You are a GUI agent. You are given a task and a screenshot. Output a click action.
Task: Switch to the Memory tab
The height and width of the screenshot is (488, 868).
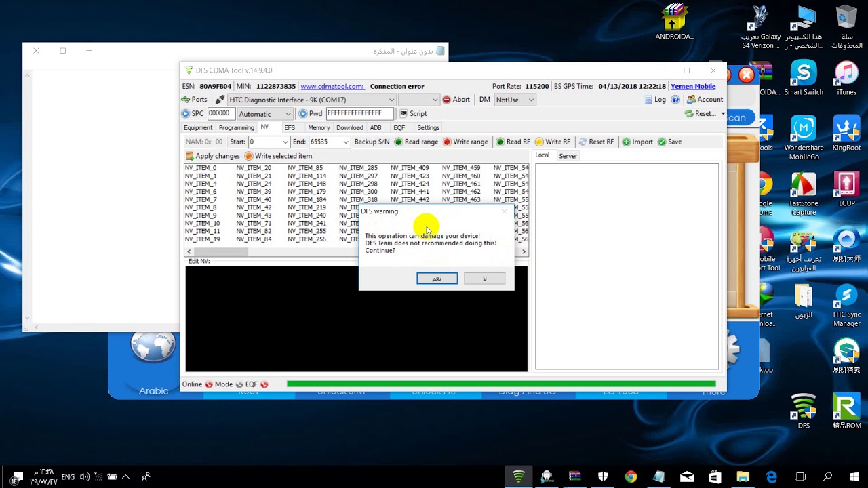[319, 127]
